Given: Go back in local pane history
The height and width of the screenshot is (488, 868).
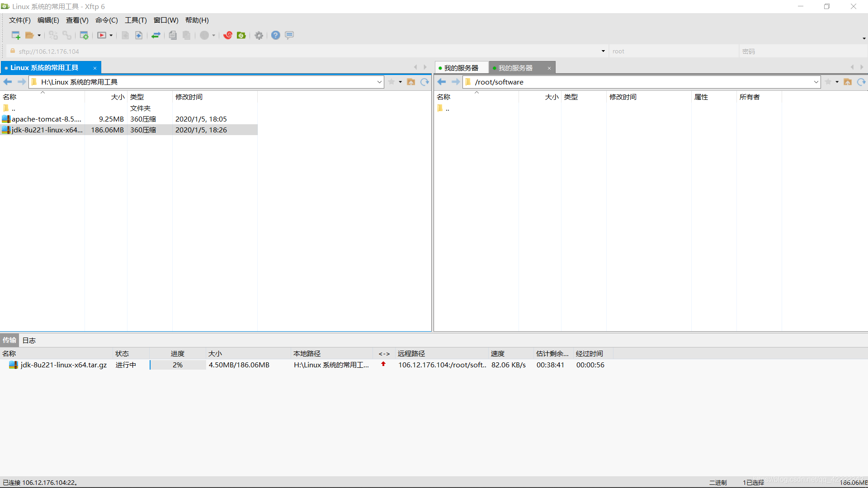Looking at the screenshot, I should coord(8,82).
